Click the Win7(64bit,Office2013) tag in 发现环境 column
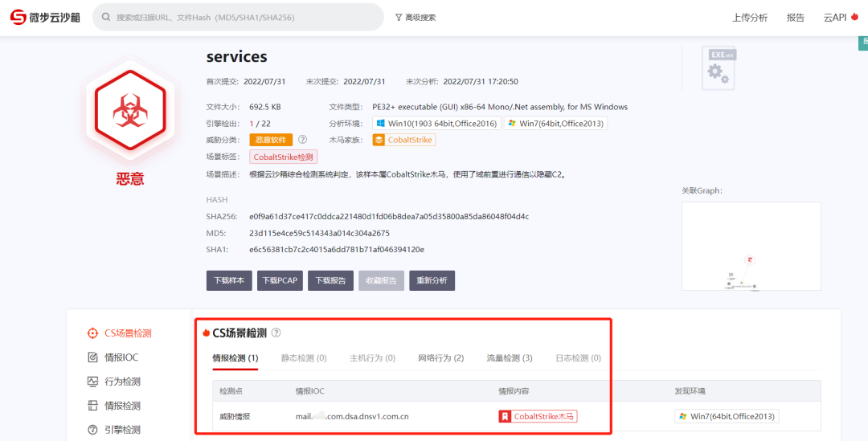868x441 pixels. pyautogui.click(x=727, y=417)
